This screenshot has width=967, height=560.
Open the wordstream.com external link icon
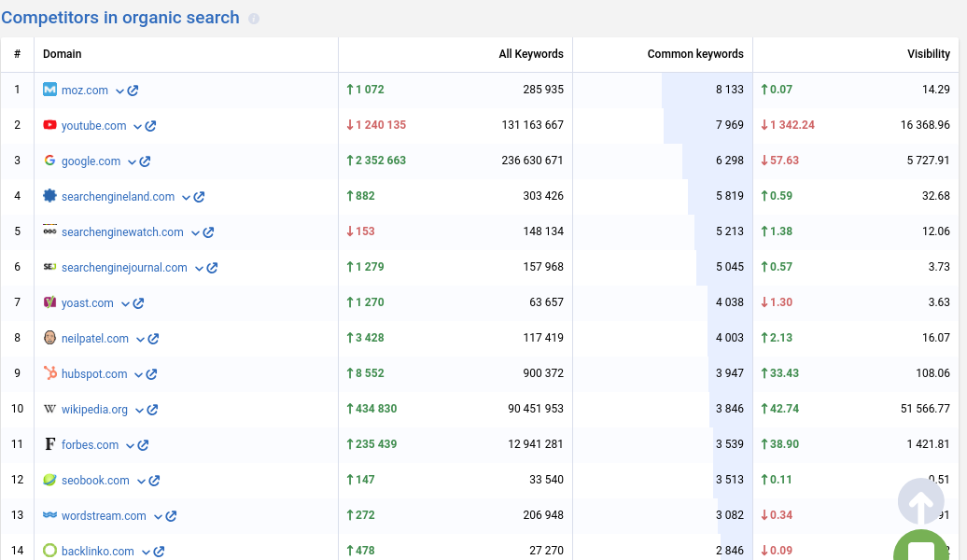(x=172, y=516)
